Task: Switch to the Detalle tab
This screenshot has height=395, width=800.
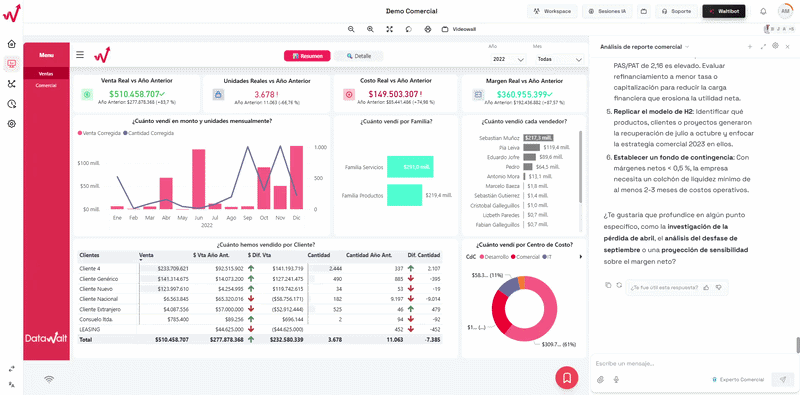Action: point(359,56)
